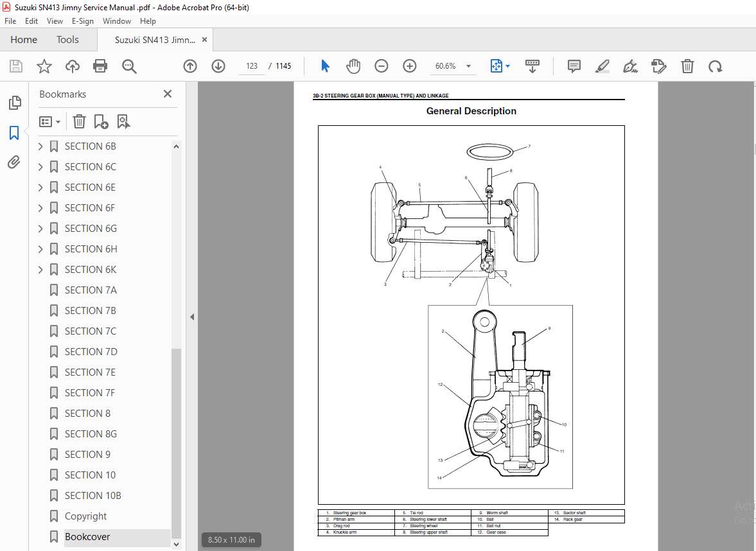Jump to SECTION 7F bookmark
The image size is (756, 551).
90,393
